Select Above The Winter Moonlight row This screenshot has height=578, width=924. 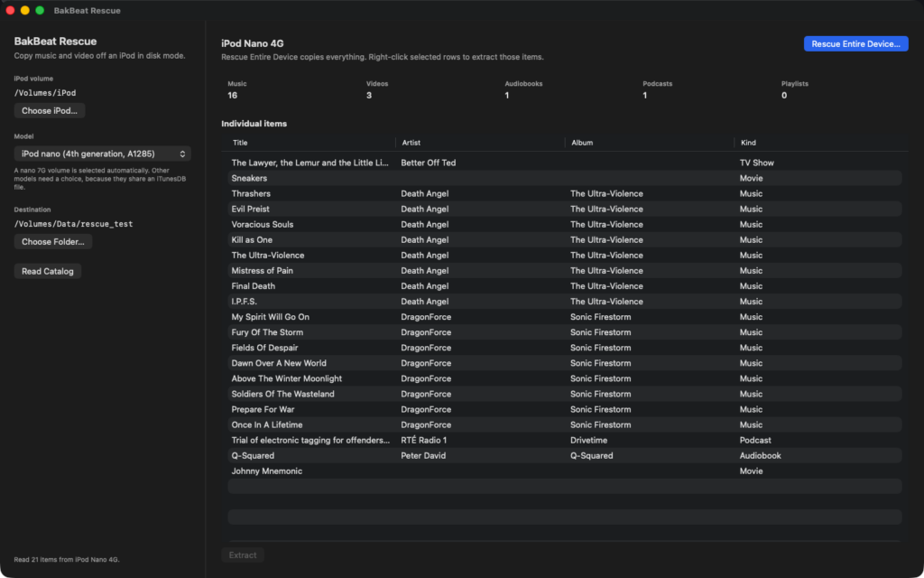565,378
